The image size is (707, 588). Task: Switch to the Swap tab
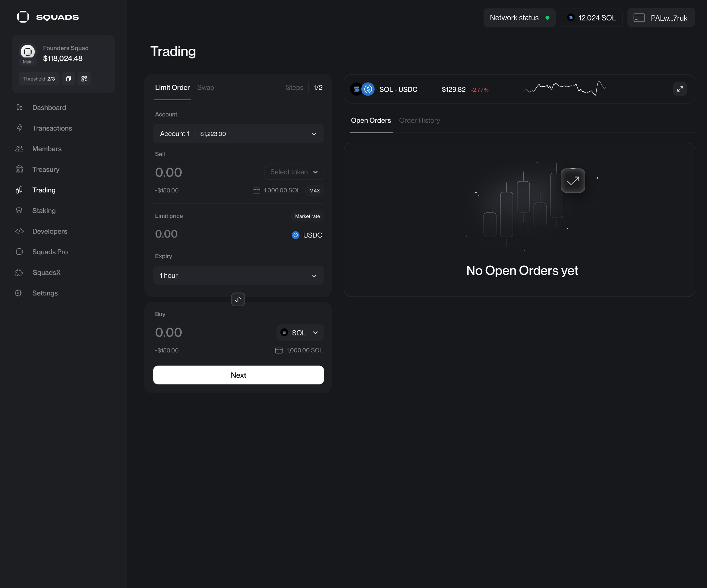(x=205, y=87)
